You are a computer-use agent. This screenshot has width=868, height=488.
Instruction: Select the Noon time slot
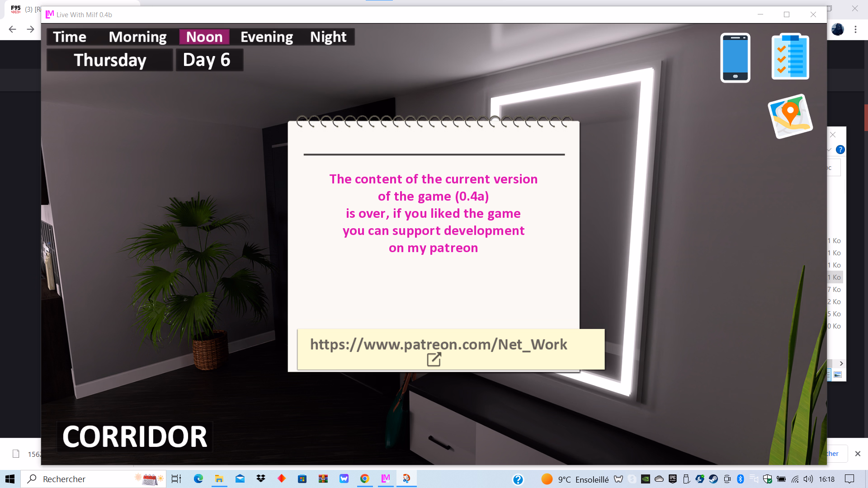click(x=204, y=37)
